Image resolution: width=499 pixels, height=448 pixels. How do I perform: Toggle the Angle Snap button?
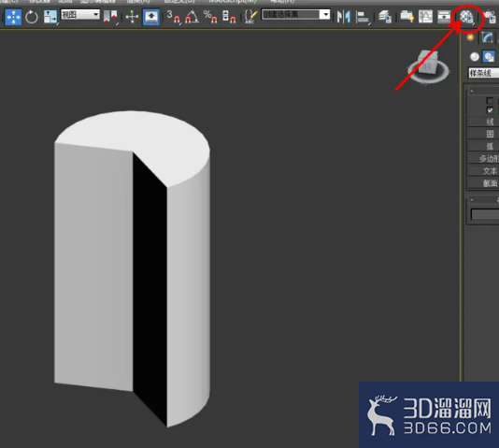pyautogui.click(x=192, y=17)
